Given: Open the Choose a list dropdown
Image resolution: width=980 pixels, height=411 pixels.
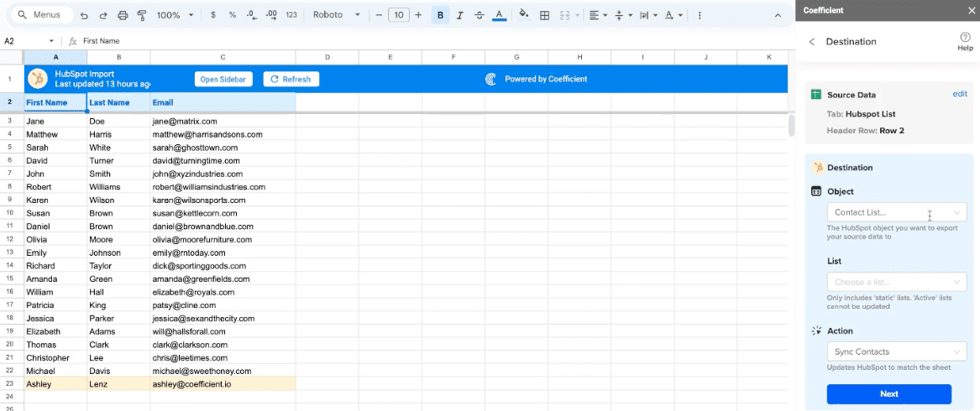Looking at the screenshot, I should 896,282.
